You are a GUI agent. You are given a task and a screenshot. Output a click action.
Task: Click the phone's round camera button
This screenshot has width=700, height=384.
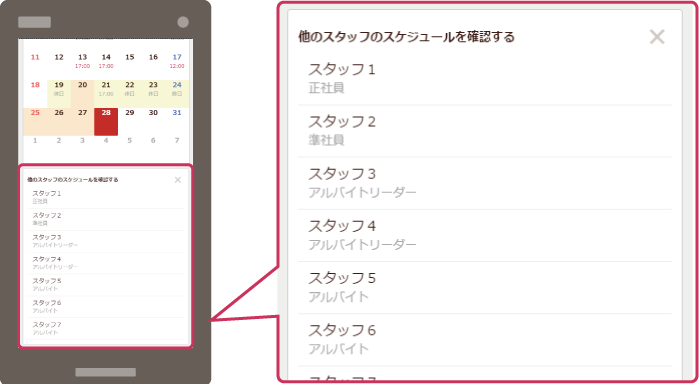click(183, 22)
